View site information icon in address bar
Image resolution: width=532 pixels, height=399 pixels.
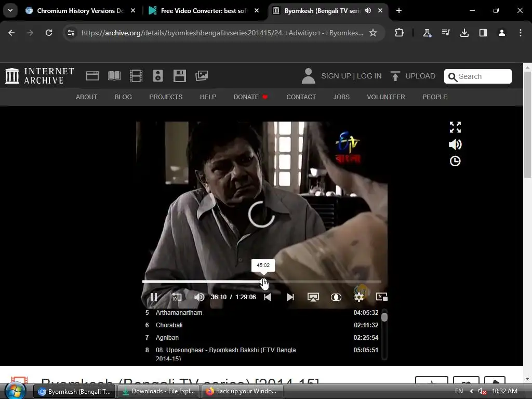coord(71,33)
